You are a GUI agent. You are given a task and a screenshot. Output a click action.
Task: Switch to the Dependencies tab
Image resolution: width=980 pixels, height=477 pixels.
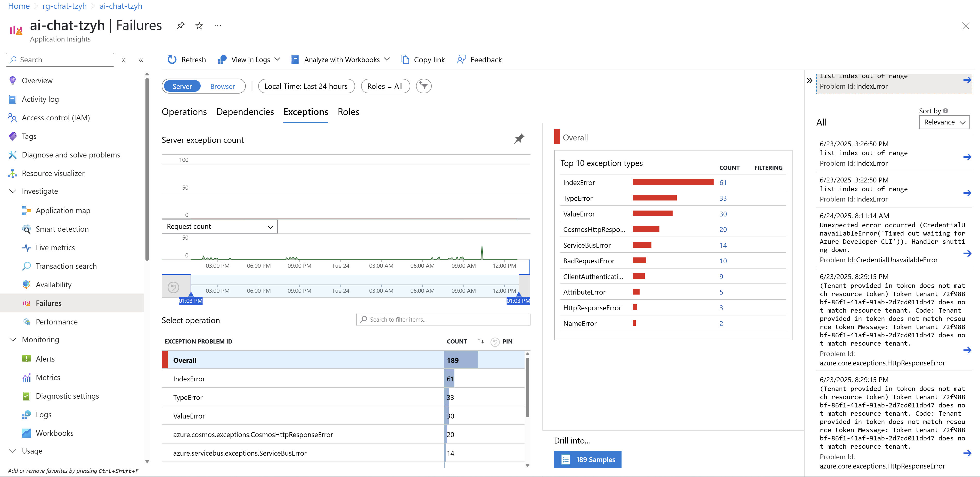(245, 112)
